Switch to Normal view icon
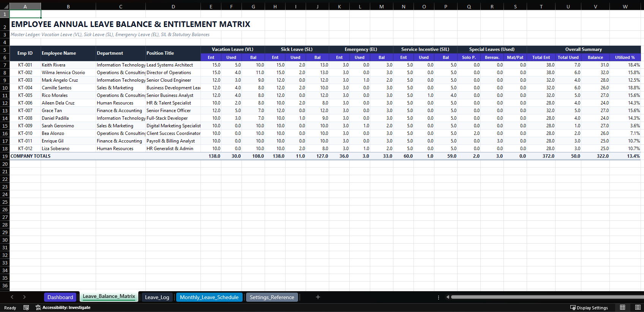The width and height of the screenshot is (644, 312). [x=622, y=307]
